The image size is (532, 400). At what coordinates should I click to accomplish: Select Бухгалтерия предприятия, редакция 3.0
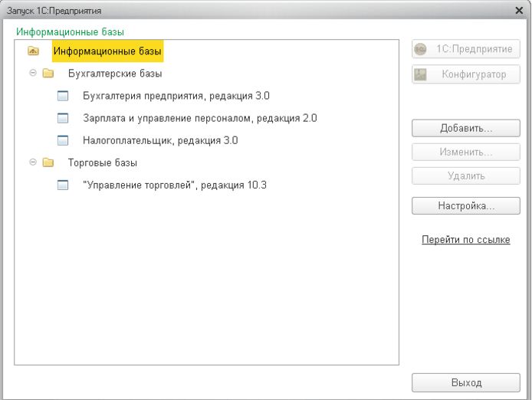click(176, 96)
